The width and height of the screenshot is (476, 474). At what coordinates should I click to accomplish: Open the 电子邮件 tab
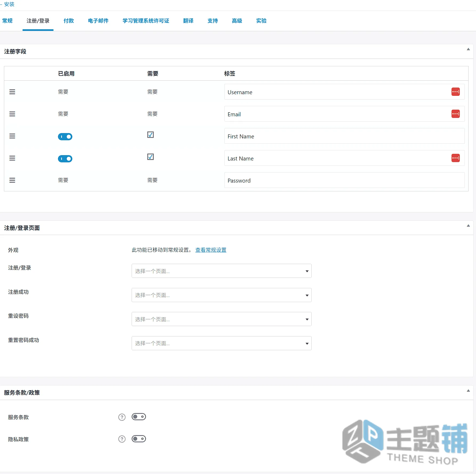click(x=98, y=21)
